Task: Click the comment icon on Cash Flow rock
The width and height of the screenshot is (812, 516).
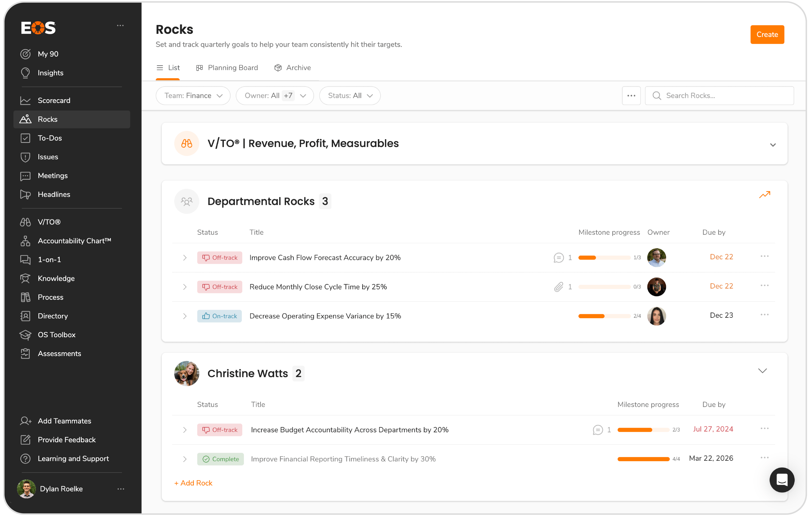Action: click(559, 258)
